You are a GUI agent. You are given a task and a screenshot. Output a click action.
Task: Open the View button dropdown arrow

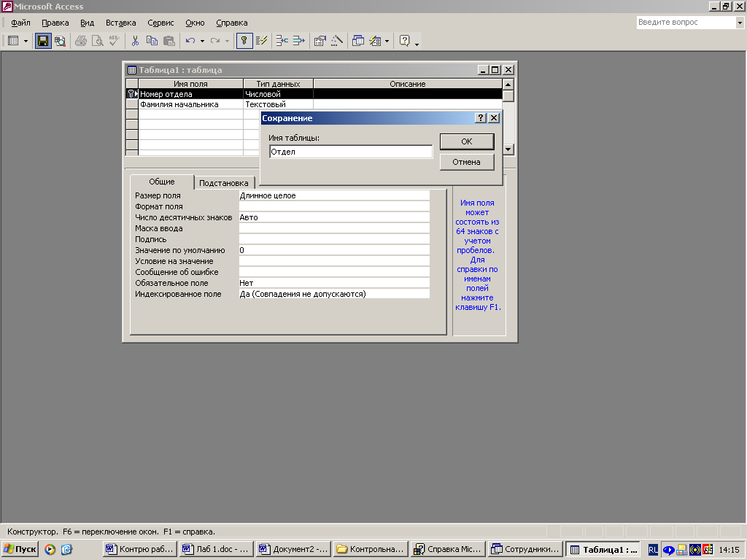[x=26, y=42]
